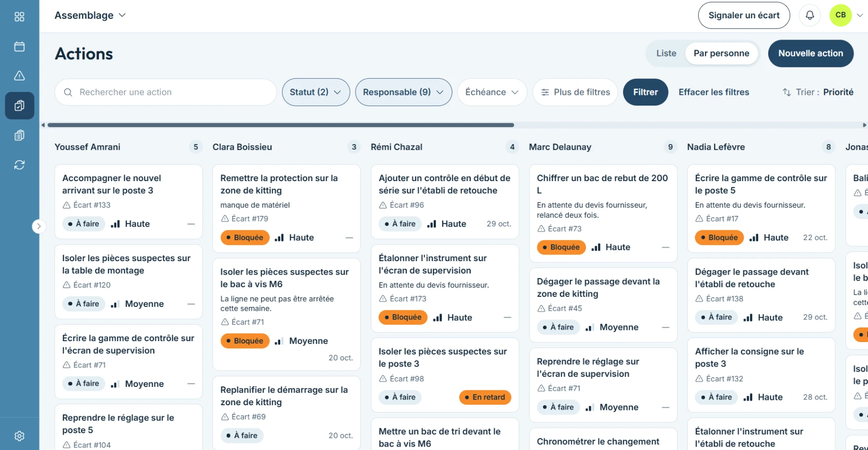Click the sort arrows icon beside Trier

tap(787, 92)
